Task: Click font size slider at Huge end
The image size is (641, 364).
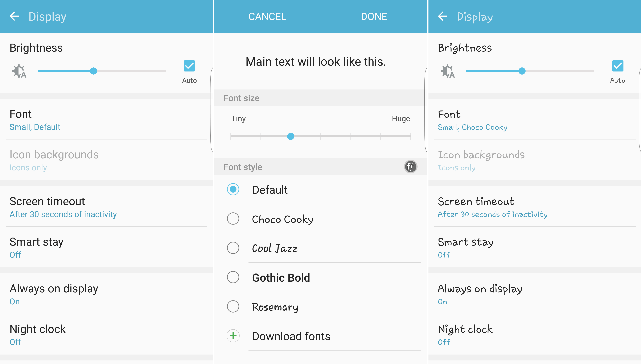Action: click(x=410, y=137)
